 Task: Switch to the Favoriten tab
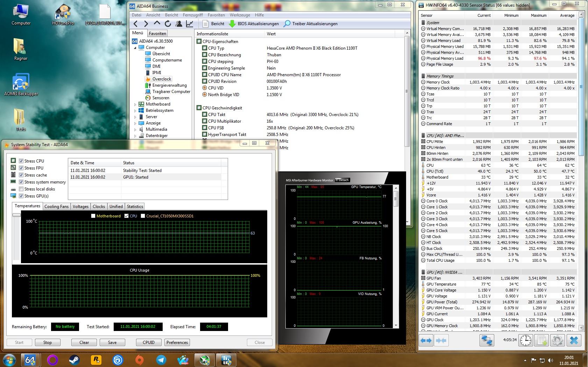click(157, 34)
